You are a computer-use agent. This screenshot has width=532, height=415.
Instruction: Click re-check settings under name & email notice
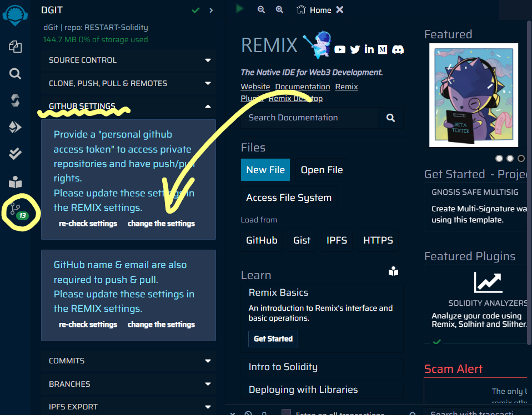pos(88,325)
